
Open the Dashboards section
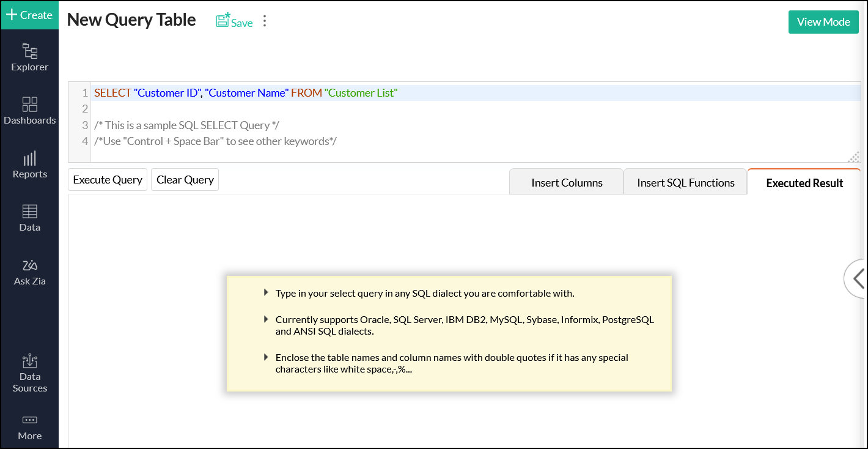click(x=29, y=110)
